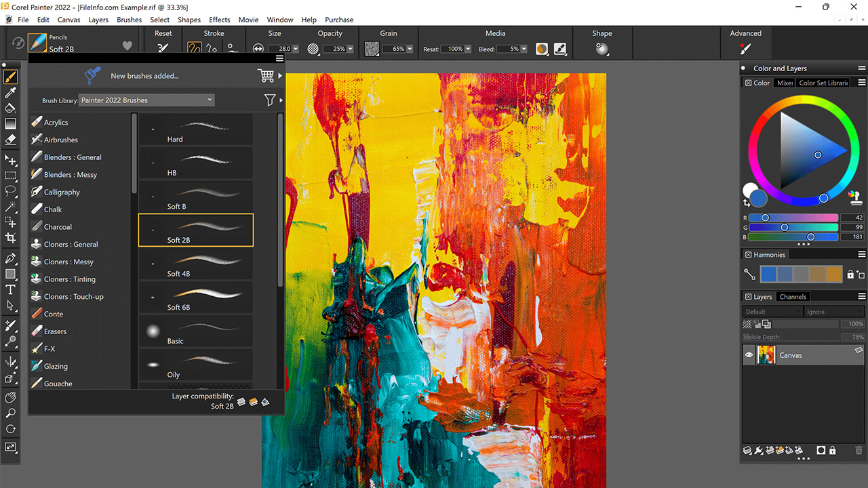This screenshot has width=868, height=488.
Task: Select the Dropper tool in the toolbox
Action: tap(10, 92)
